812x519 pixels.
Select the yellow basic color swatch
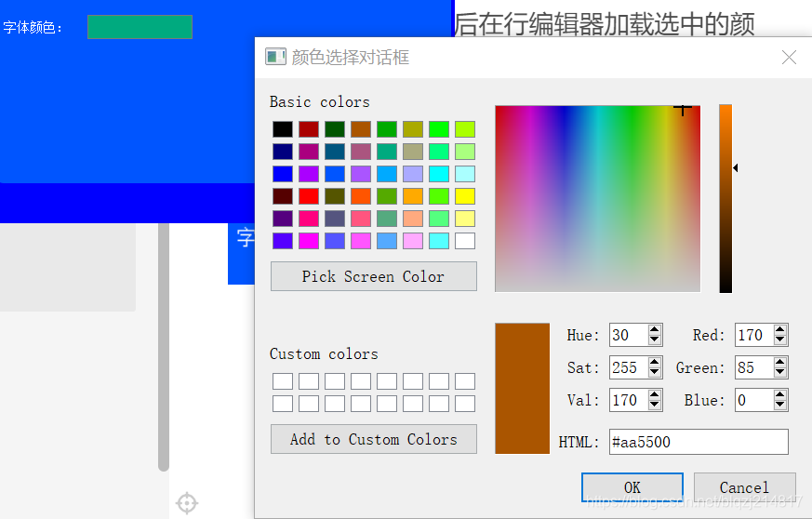pyautogui.click(x=465, y=196)
